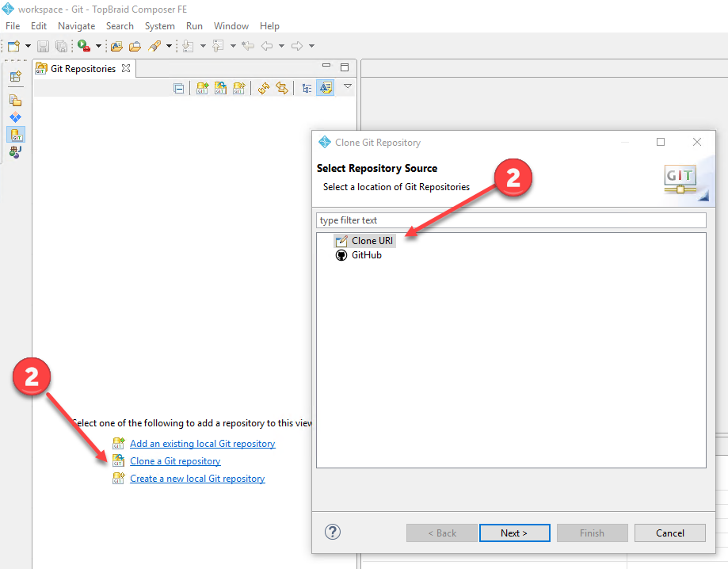Select GitHub in the source list
Image resolution: width=728 pixels, height=569 pixels.
(359, 255)
